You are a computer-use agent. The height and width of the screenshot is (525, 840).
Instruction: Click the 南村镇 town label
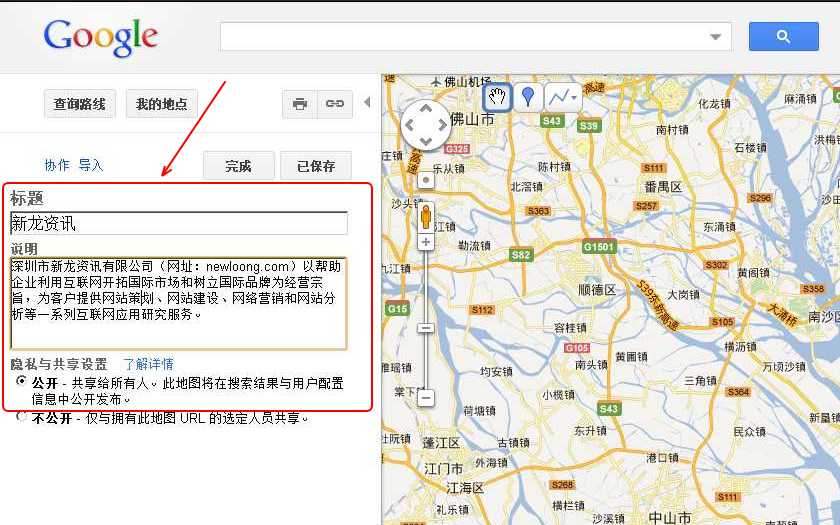click(672, 130)
